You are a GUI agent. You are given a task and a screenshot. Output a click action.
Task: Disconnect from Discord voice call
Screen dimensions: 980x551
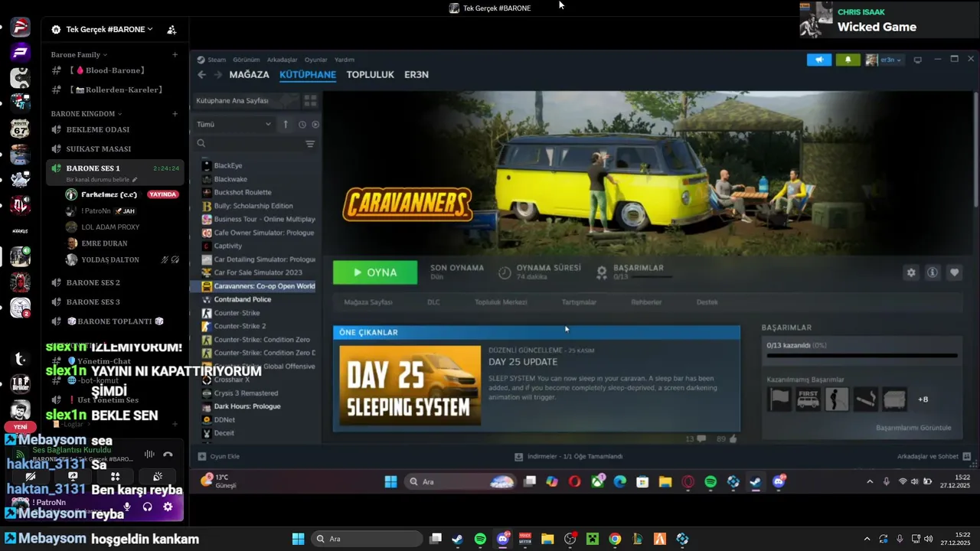pyautogui.click(x=168, y=455)
